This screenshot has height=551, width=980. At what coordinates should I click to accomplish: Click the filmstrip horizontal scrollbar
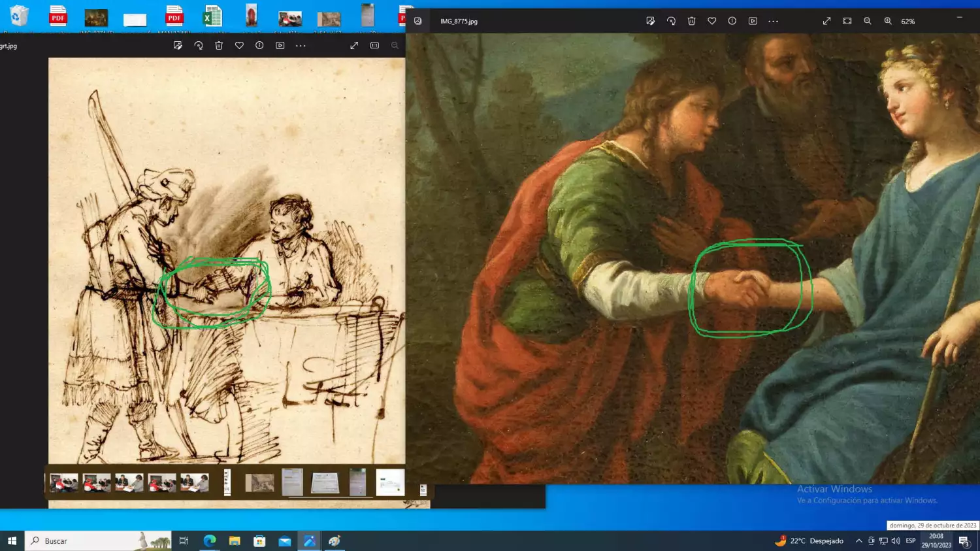coord(330,497)
